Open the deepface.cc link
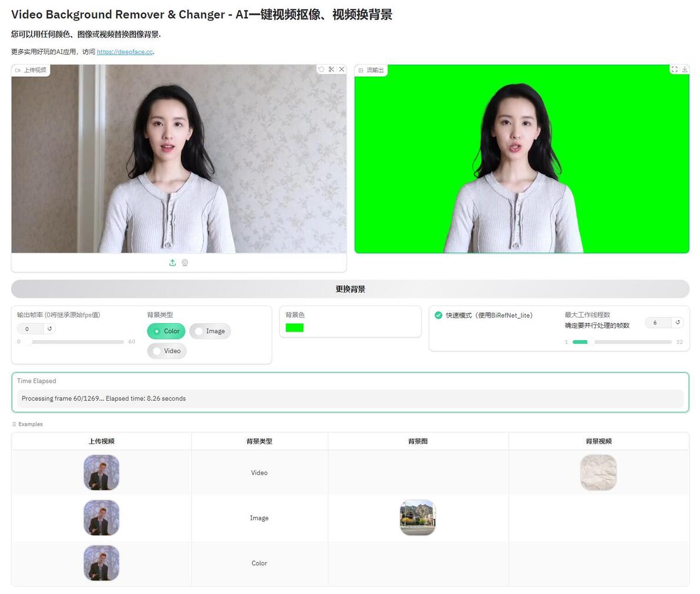The image size is (700, 594). tap(124, 52)
